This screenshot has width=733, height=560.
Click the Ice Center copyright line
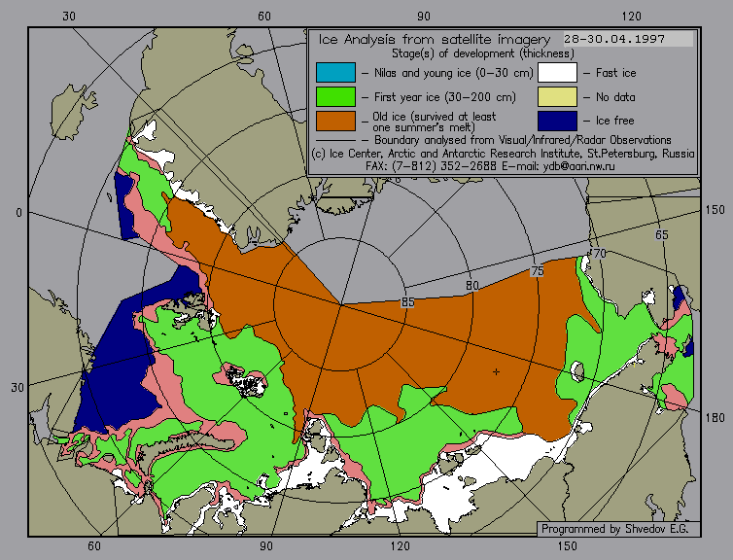tap(503, 154)
